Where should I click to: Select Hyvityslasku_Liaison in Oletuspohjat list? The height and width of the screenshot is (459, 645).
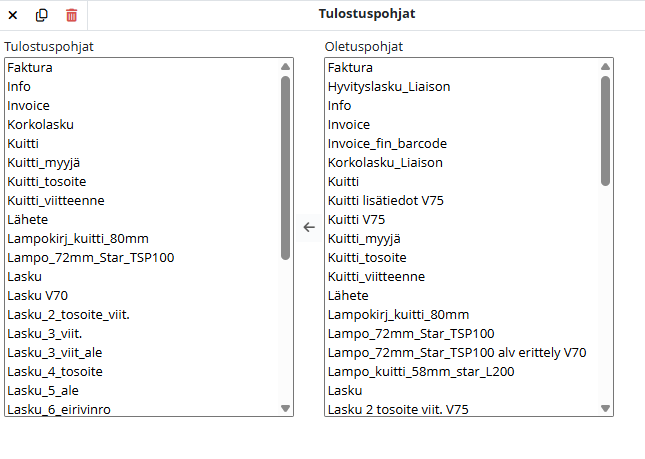(x=389, y=87)
